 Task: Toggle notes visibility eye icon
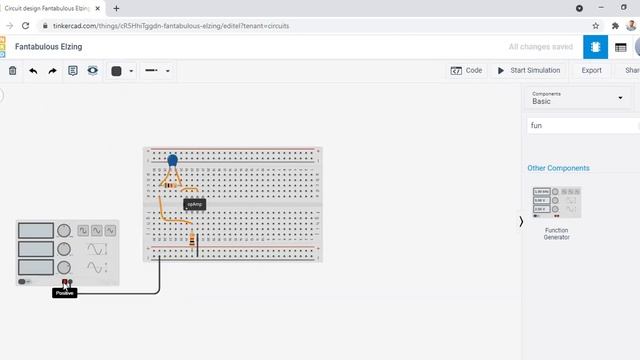[93, 71]
